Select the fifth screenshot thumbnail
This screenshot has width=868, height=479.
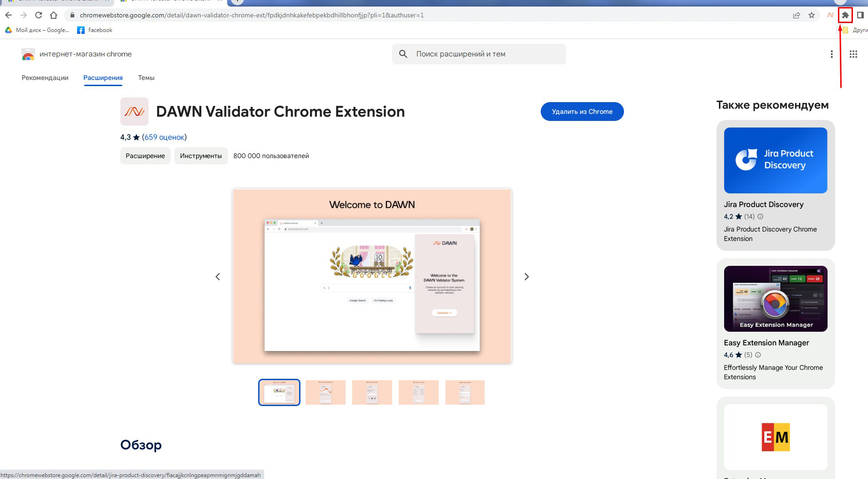point(465,392)
